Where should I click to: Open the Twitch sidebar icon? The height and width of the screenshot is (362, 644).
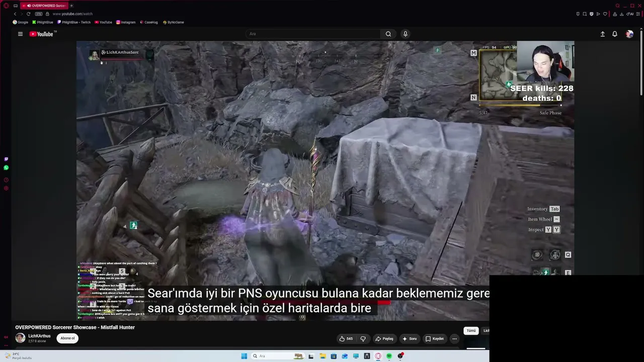coord(6,159)
